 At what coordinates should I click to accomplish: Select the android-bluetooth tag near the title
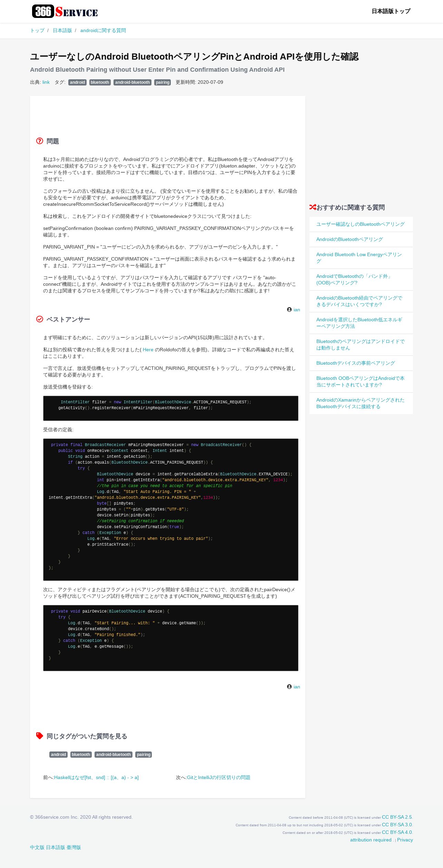coord(132,82)
